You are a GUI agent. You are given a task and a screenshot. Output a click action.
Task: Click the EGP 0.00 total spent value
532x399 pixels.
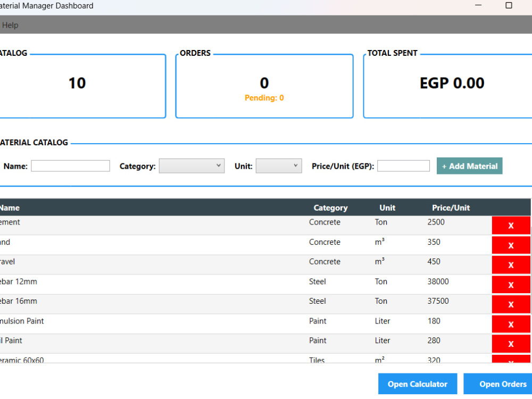click(x=452, y=83)
